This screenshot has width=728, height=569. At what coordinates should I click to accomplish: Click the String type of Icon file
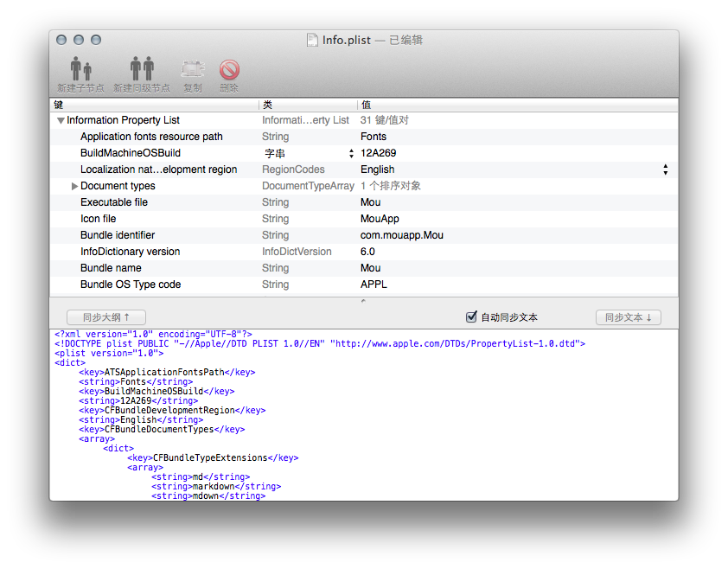275,219
